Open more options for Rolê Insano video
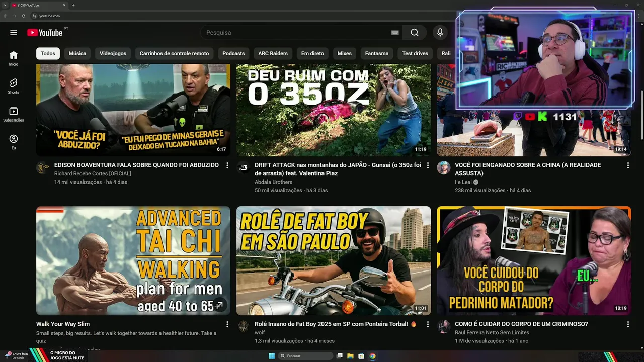This screenshot has height=362, width=644. click(x=428, y=324)
